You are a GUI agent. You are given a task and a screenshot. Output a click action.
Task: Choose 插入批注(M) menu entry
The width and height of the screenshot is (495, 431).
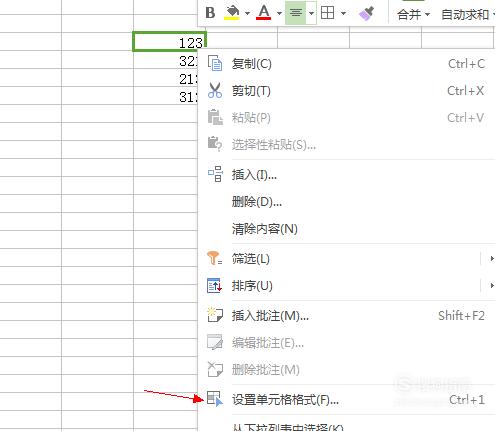click(346, 316)
